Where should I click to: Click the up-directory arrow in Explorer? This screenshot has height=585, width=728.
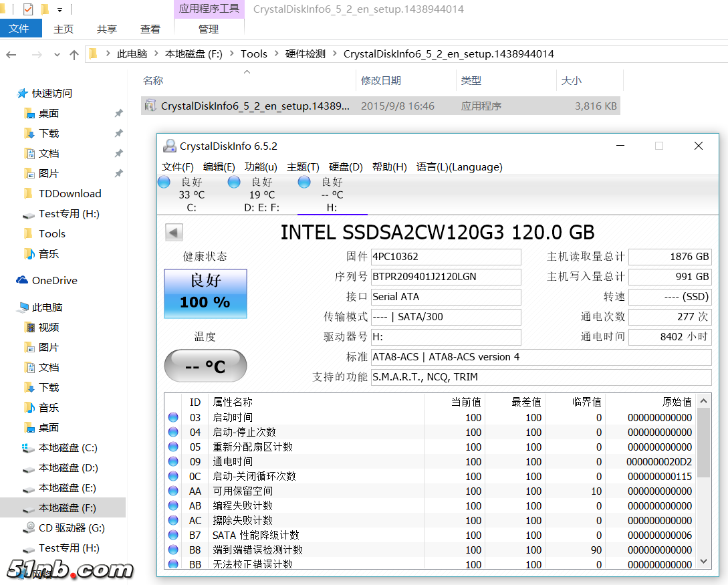tap(74, 55)
